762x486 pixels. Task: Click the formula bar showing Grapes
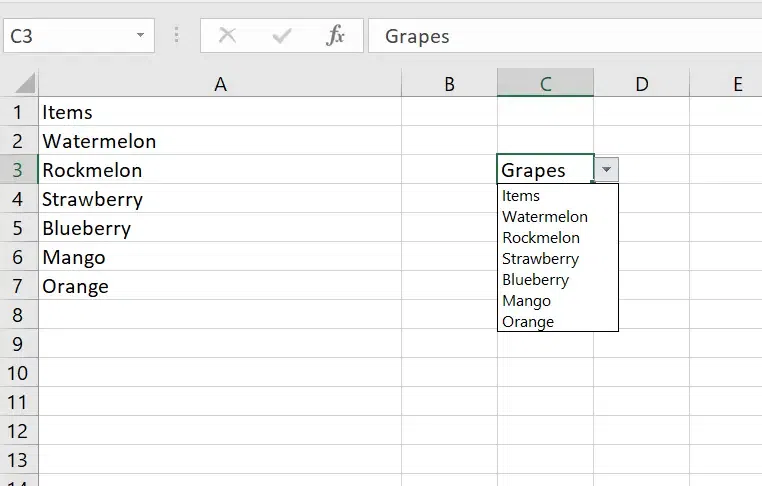pos(560,36)
